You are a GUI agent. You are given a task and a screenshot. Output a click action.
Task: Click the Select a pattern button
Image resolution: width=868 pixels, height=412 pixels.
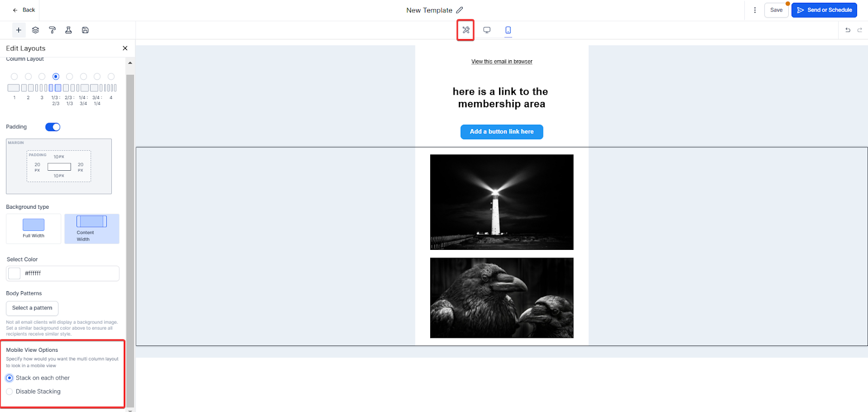[x=32, y=308]
